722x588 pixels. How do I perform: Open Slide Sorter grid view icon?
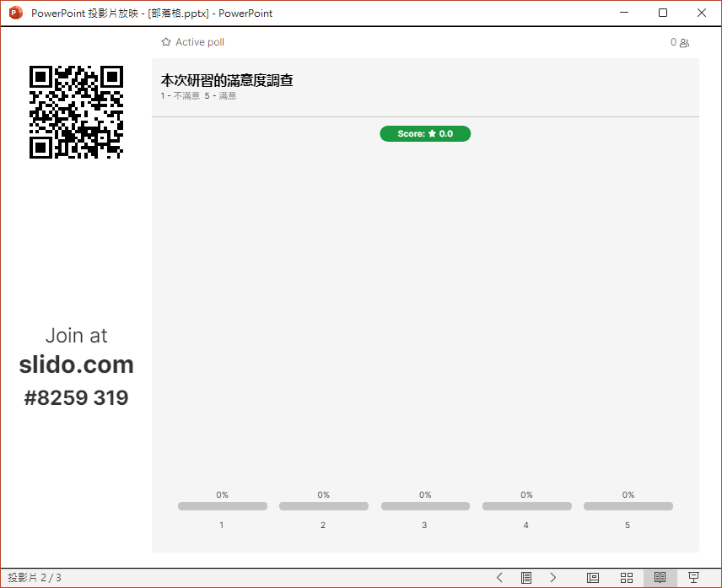[626, 577]
